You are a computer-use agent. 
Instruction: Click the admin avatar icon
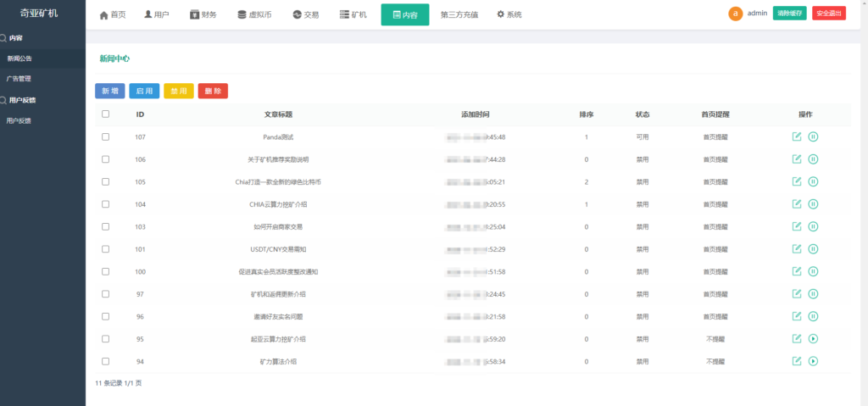pyautogui.click(x=735, y=14)
